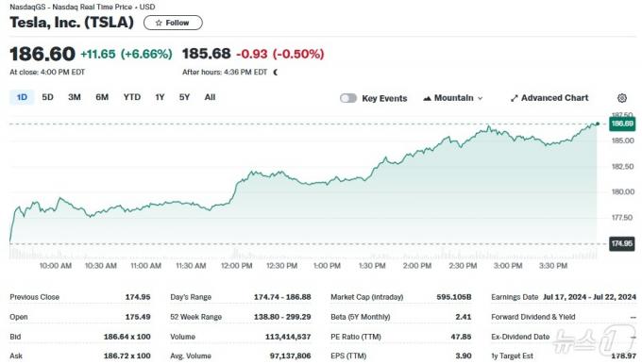
Task: Click the Ask value 186.72 x 100
Action: (127, 356)
